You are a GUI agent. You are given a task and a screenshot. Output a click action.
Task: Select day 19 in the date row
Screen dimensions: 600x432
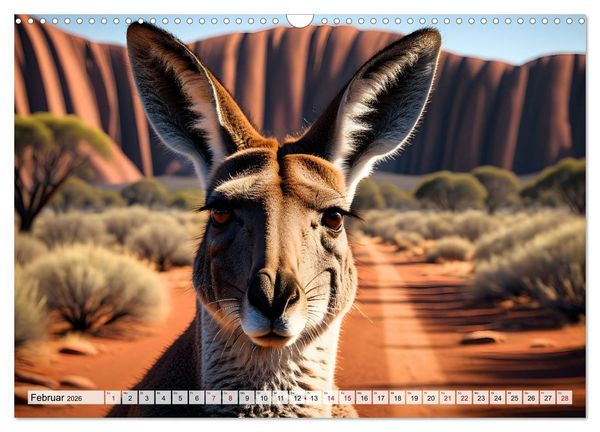pyautogui.click(x=414, y=398)
